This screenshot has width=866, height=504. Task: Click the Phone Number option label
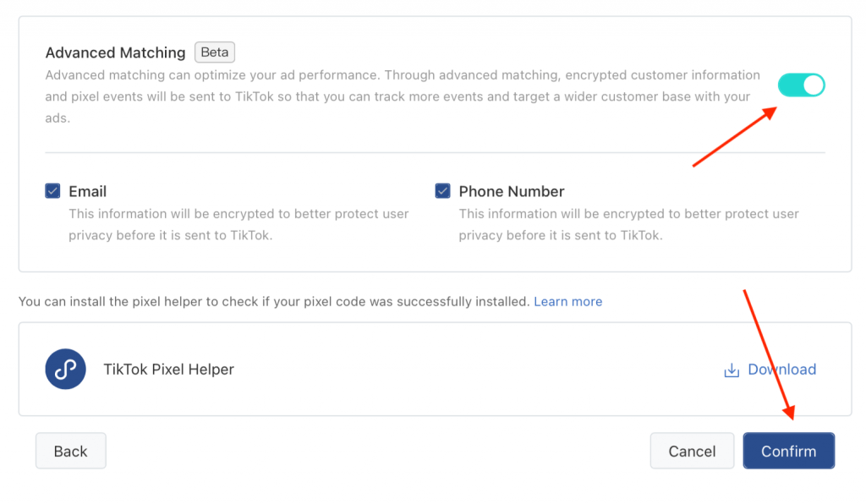512,191
